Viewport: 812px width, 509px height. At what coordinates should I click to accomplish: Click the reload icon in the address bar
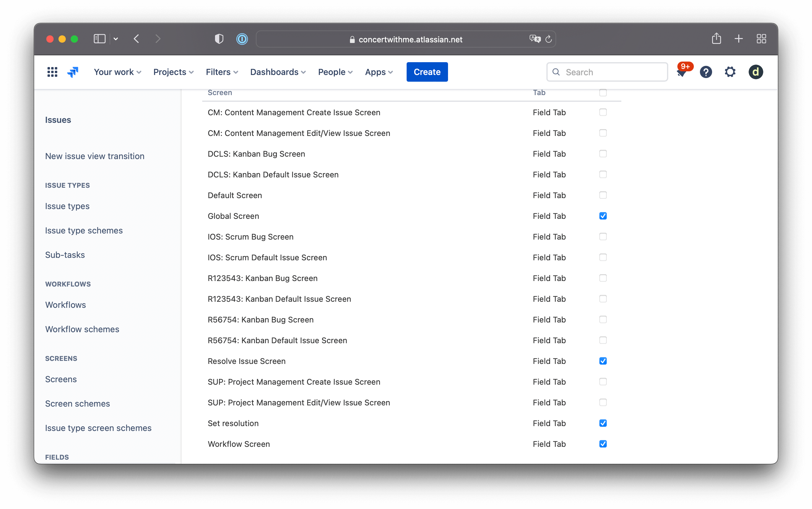[x=549, y=39]
